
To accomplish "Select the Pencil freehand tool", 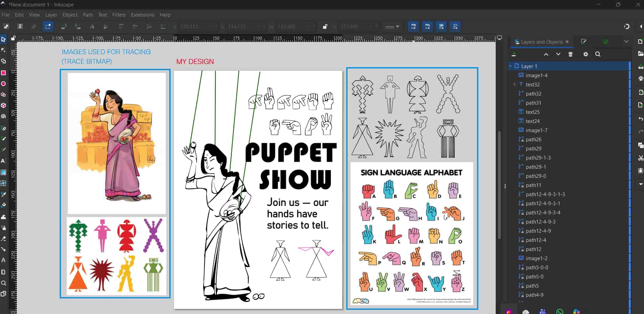I will pos(3,139).
